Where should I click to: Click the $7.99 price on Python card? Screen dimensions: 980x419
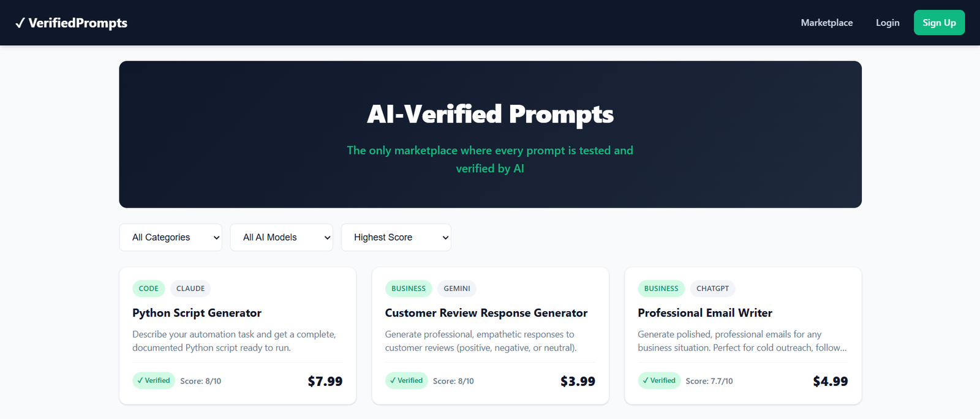point(325,382)
